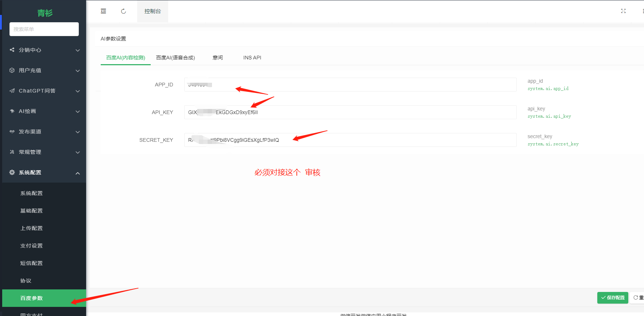Open 短信配置 submenu item

pos(44,263)
